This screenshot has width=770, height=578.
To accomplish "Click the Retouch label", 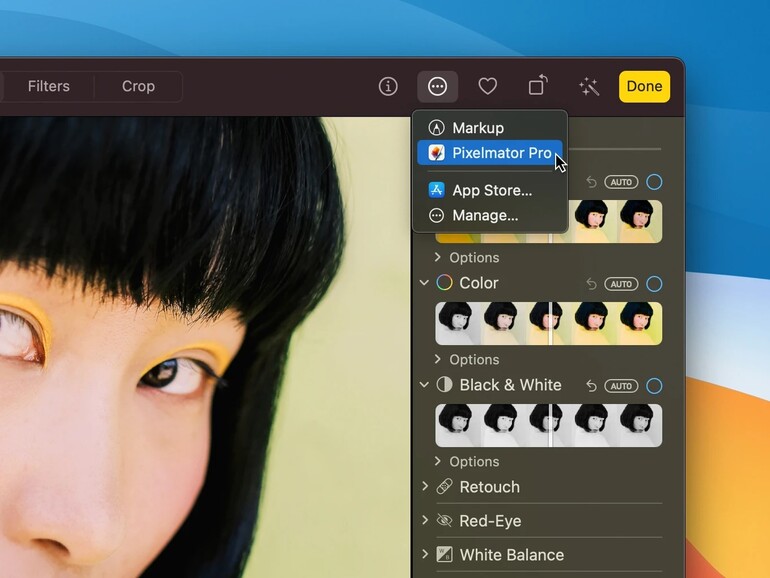I will [489, 487].
